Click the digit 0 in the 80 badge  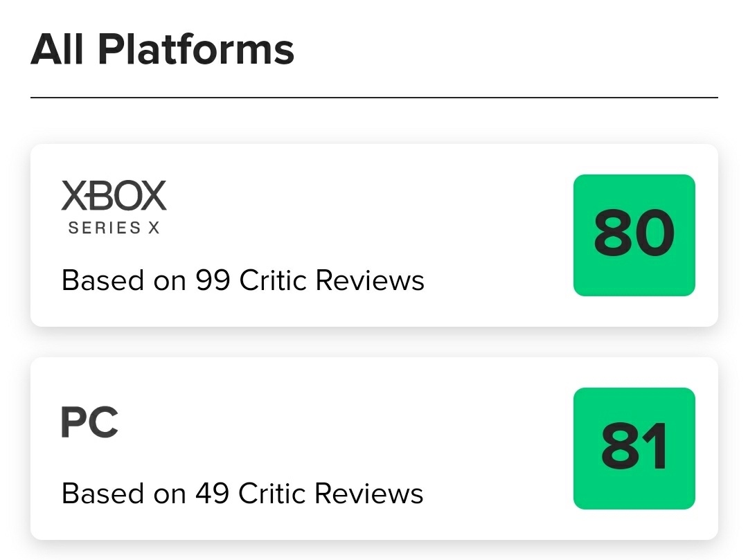pyautogui.click(x=653, y=235)
